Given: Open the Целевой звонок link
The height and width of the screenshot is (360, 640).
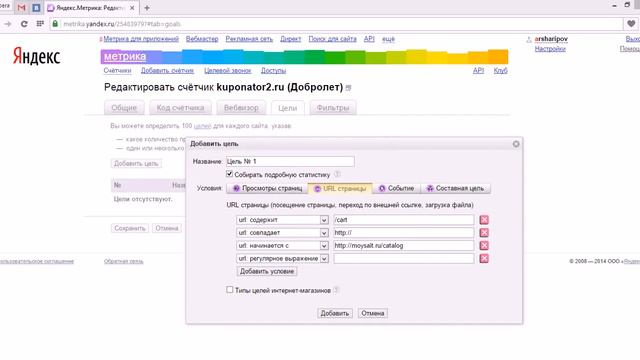Looking at the screenshot, I should tap(227, 71).
